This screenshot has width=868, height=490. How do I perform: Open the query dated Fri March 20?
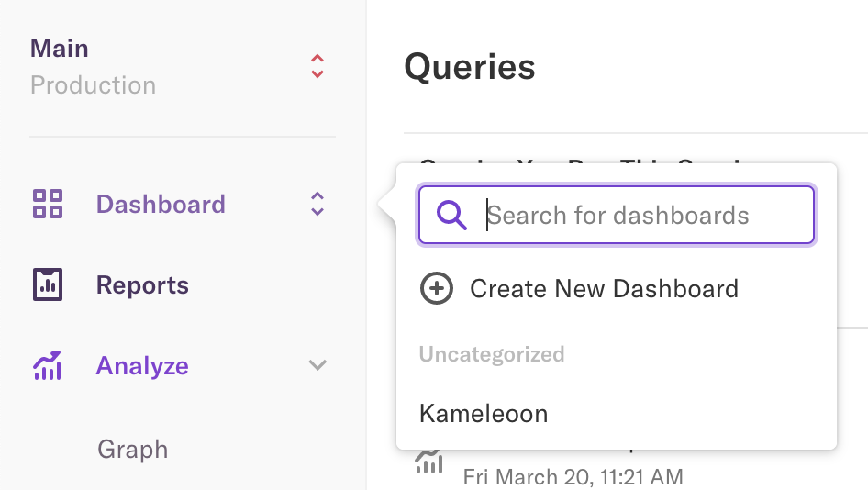click(x=573, y=477)
